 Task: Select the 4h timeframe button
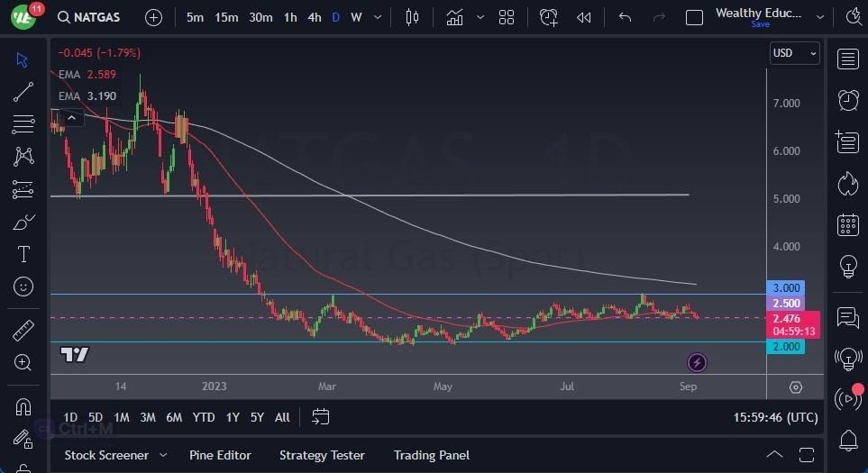(x=315, y=18)
